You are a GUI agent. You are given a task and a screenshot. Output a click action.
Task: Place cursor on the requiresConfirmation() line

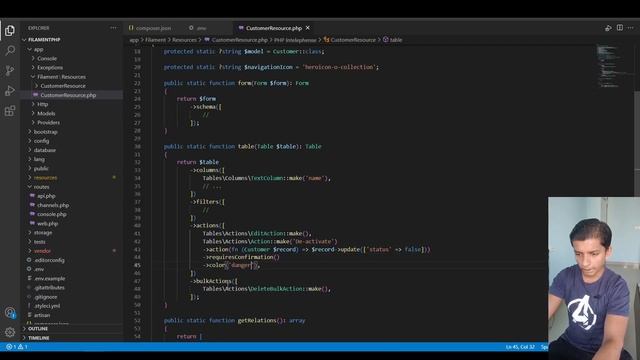(x=242, y=257)
